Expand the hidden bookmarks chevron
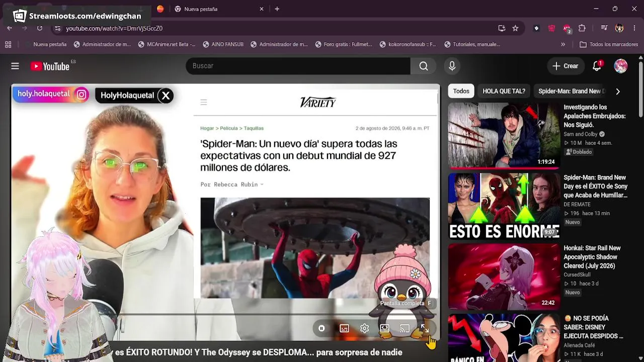 pos(563,44)
